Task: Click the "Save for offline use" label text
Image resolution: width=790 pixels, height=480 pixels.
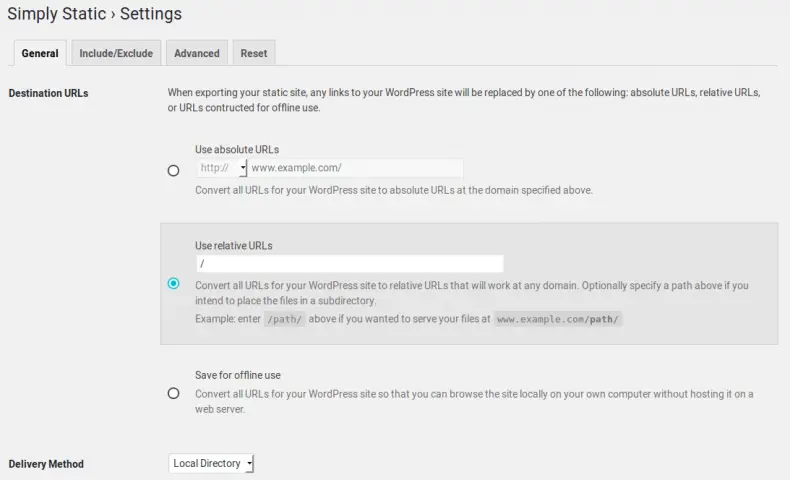Action: click(238, 375)
